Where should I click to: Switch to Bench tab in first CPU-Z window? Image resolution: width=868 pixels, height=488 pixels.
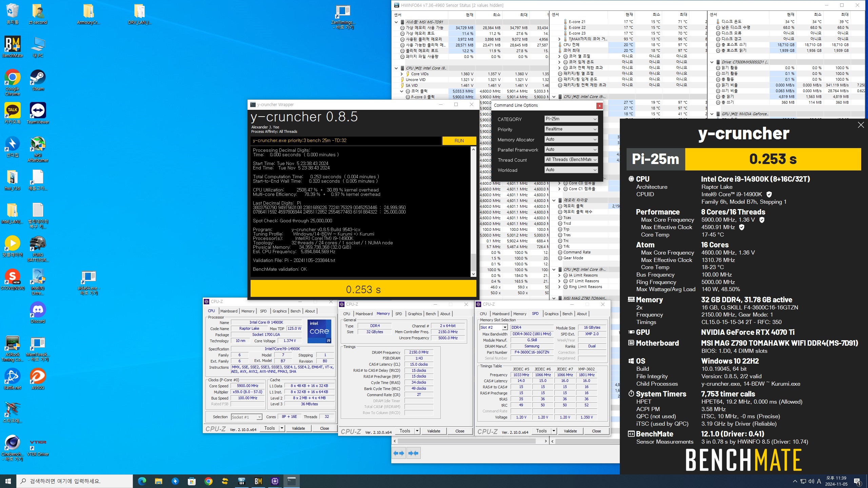point(295,311)
